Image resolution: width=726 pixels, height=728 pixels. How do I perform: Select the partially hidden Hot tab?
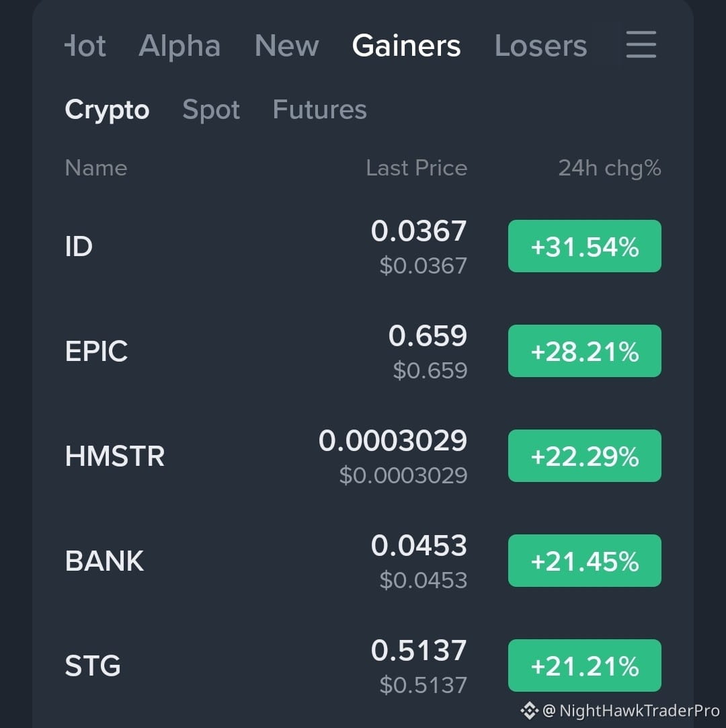pyautogui.click(x=85, y=46)
